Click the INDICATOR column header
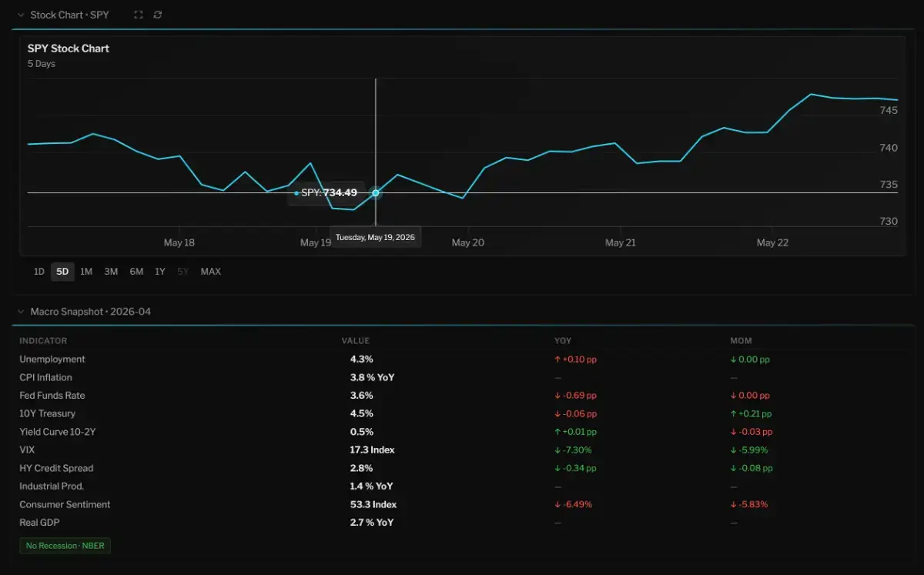This screenshot has height=575, width=924. (x=43, y=341)
